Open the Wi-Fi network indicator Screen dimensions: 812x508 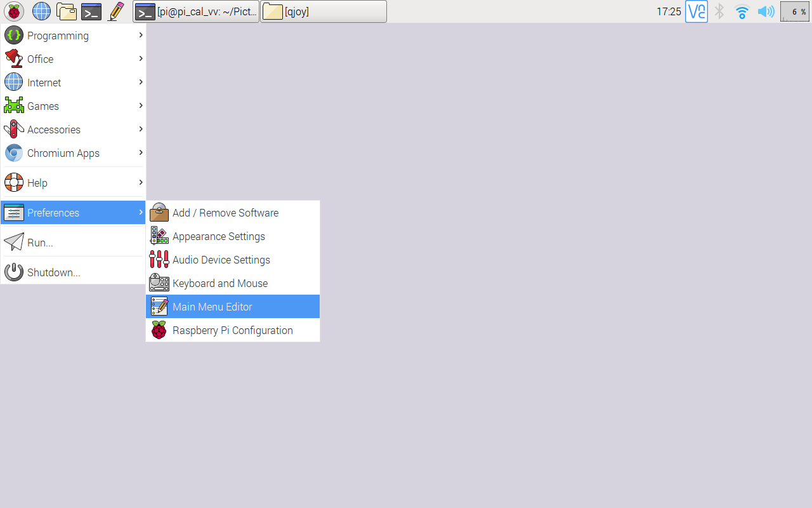pyautogui.click(x=742, y=11)
